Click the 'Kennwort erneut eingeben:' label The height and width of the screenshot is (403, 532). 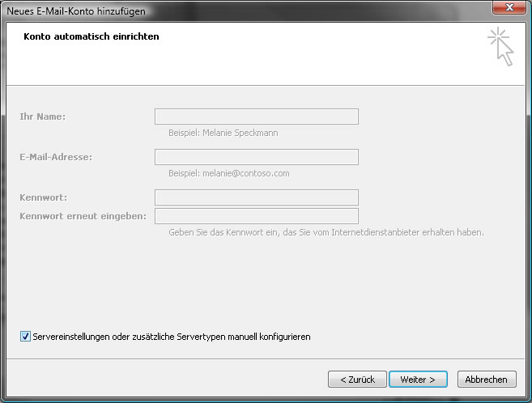point(83,216)
